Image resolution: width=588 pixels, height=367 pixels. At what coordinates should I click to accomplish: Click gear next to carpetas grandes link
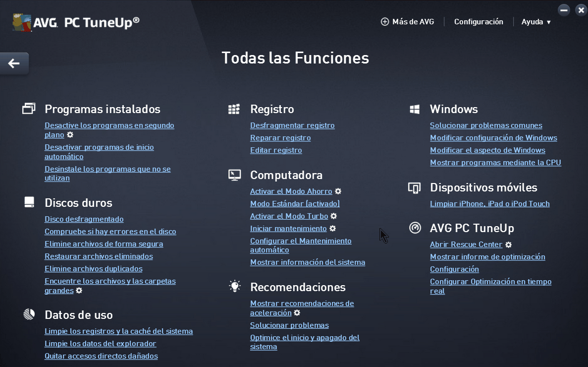79,290
